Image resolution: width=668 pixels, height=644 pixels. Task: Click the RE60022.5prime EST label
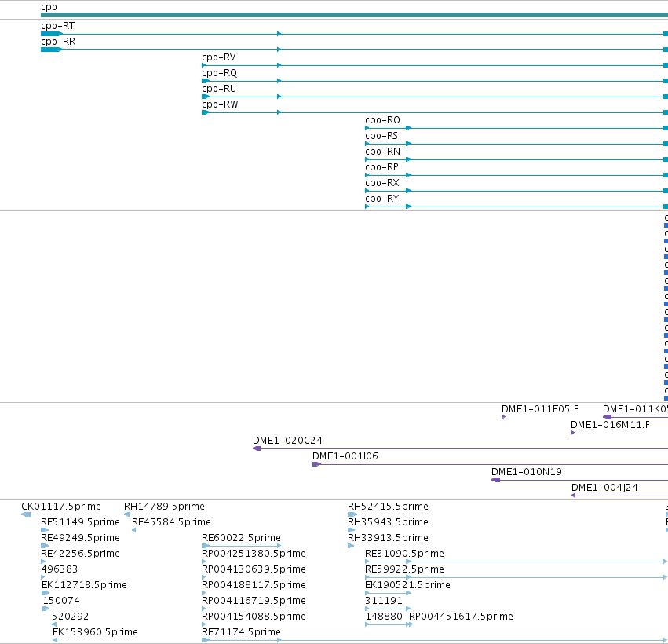tap(241, 538)
